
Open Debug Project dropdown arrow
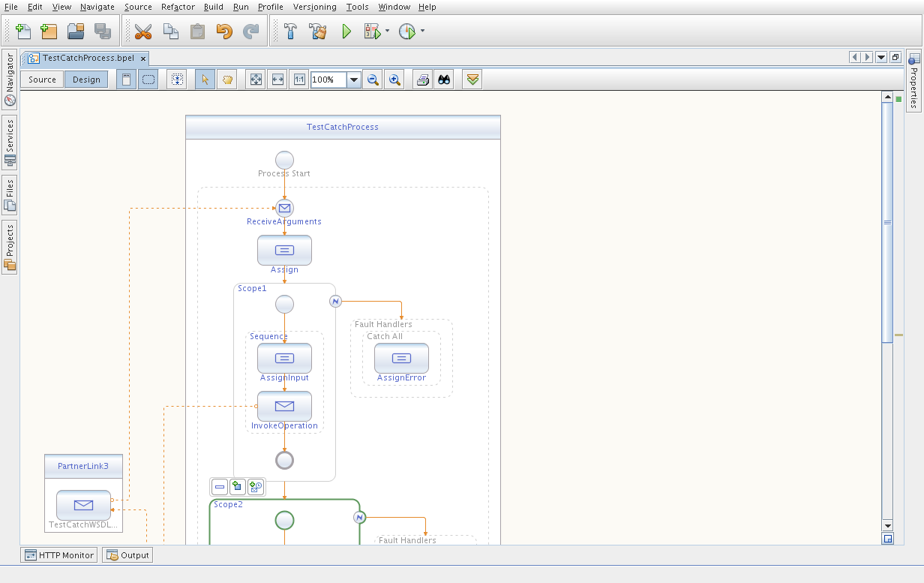click(388, 32)
